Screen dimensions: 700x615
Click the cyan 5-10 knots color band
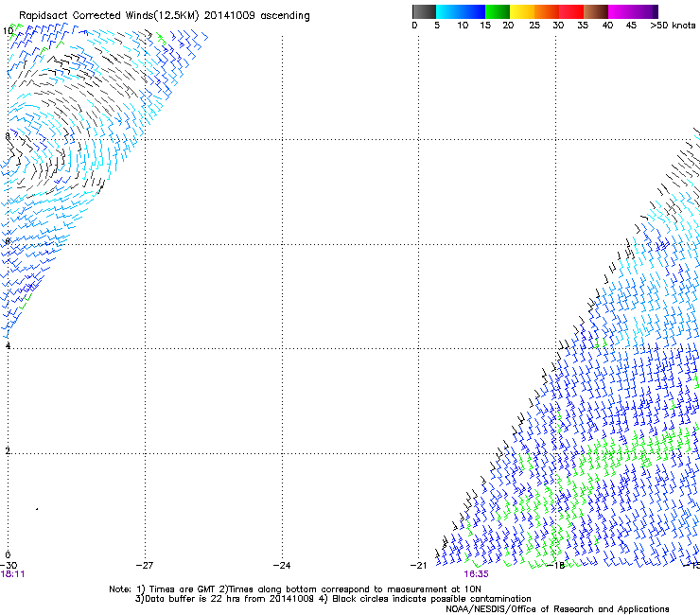pos(448,11)
